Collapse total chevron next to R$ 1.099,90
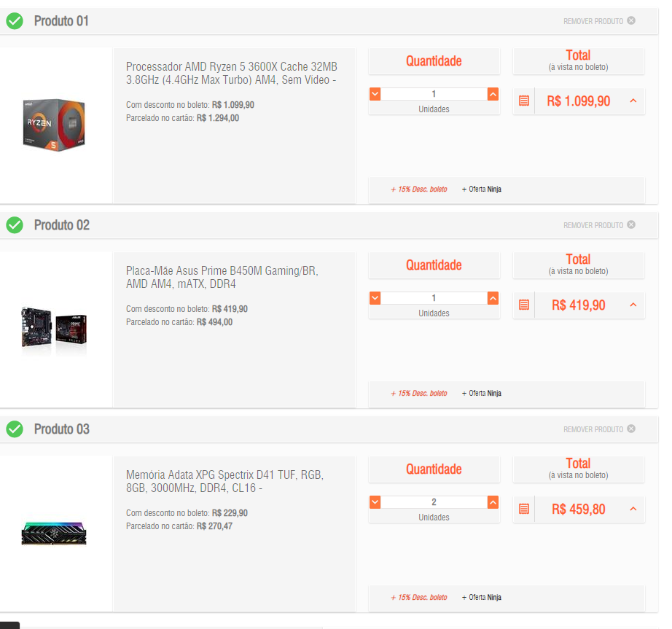The width and height of the screenshot is (672, 629). pos(633,101)
